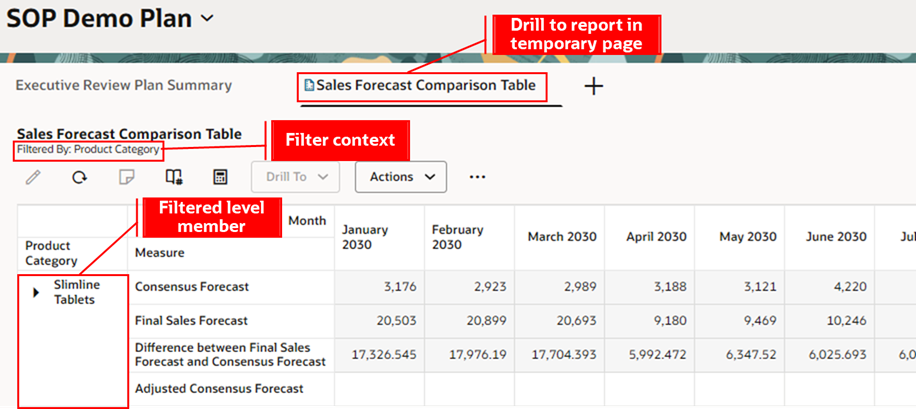Image resolution: width=916 pixels, height=409 pixels.
Task: Click the June 2030 column header
Action: pyautogui.click(x=830, y=237)
